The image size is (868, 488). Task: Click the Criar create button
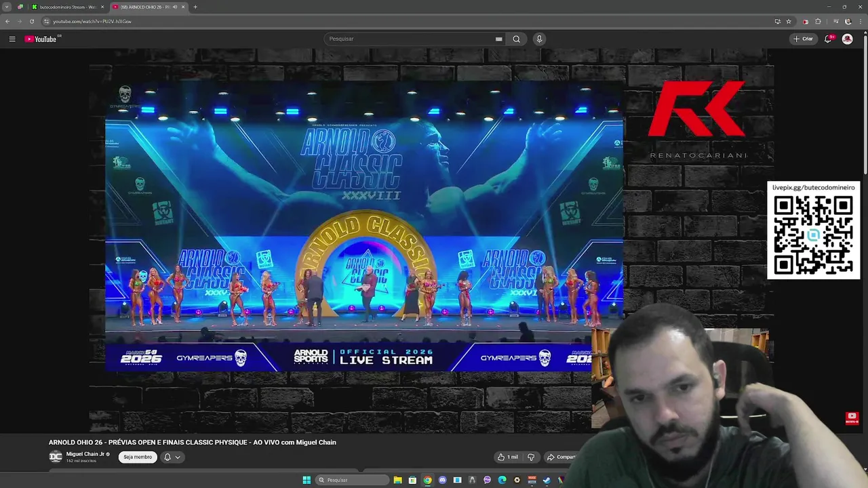[x=803, y=39]
